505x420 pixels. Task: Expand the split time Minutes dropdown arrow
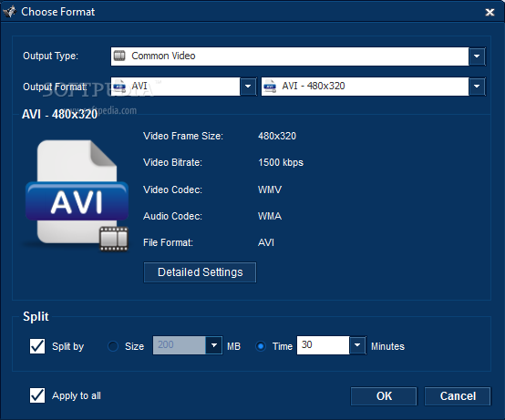(x=357, y=345)
